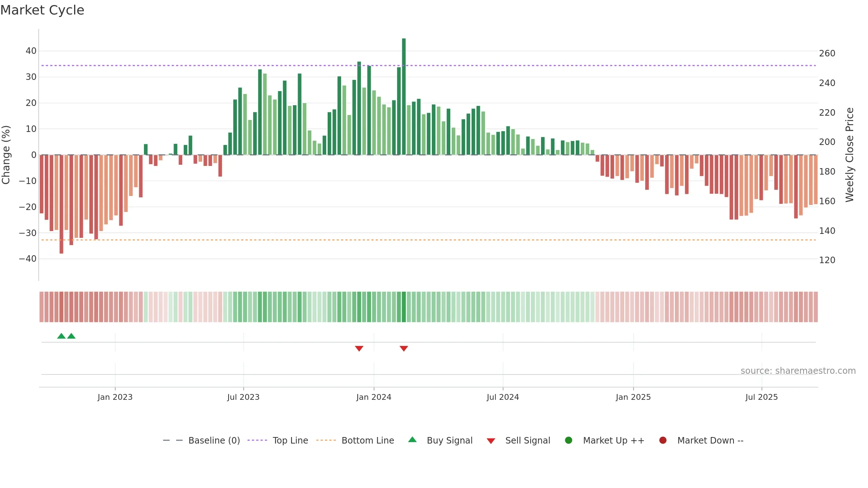Click the first green buy signal marker
This screenshot has height=488, width=868.
point(61,336)
